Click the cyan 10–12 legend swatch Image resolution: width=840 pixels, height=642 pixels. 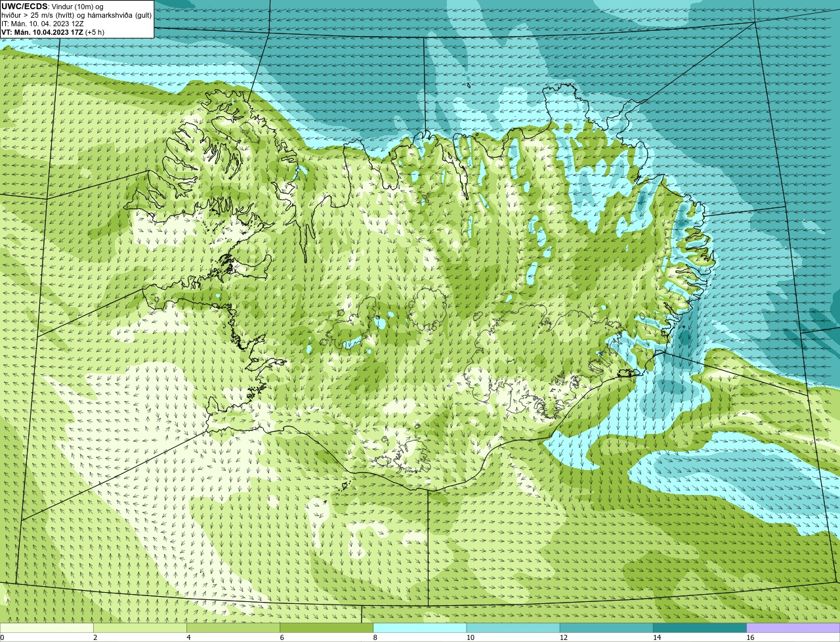tap(513, 628)
